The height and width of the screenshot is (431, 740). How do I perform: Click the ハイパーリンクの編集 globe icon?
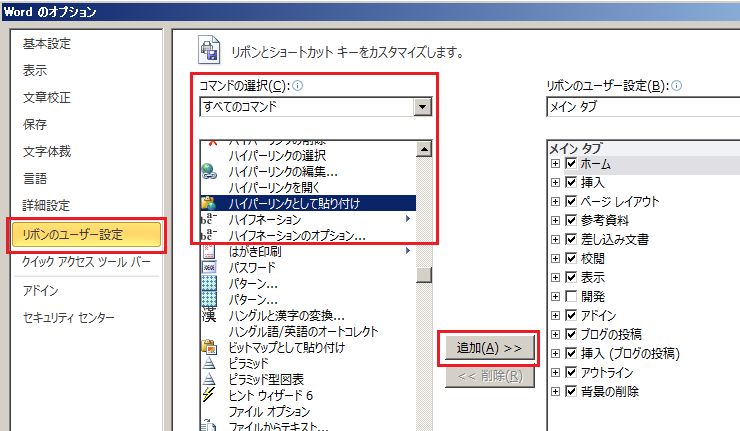[209, 172]
